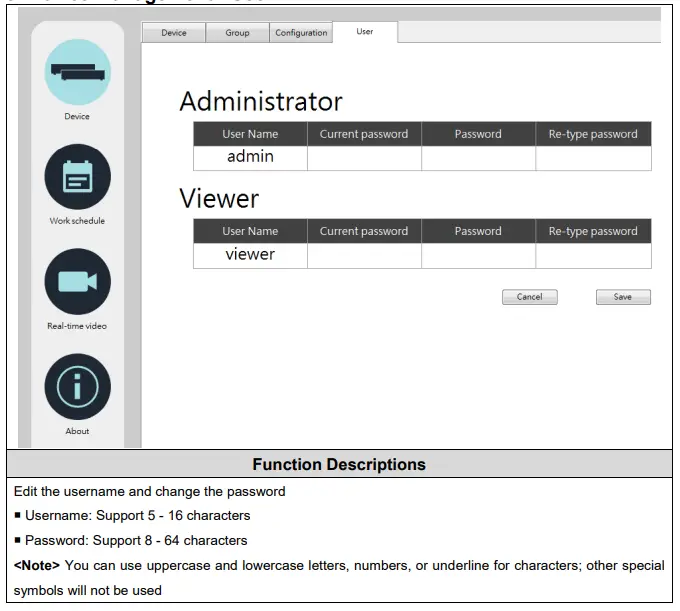Click the Real-time video sidebar label

click(77, 326)
